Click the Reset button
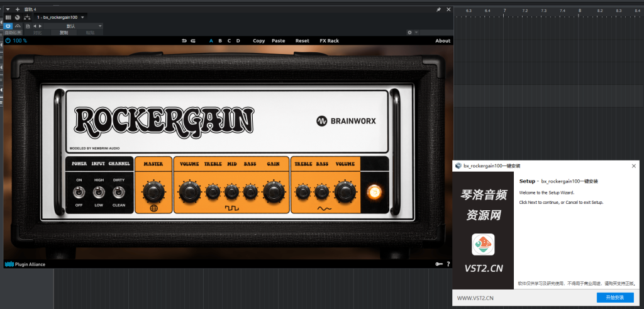Screen dimensions: 644x309 (303, 41)
